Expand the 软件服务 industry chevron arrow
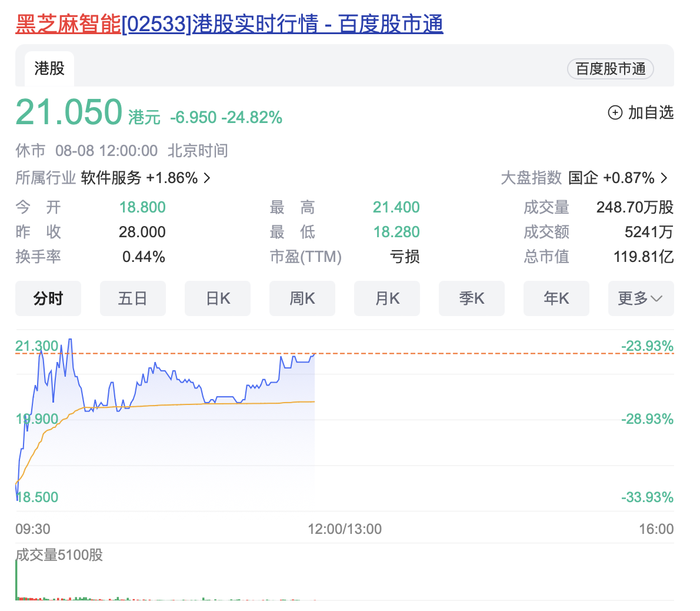Viewport: 700px width, 611px height. [x=206, y=178]
